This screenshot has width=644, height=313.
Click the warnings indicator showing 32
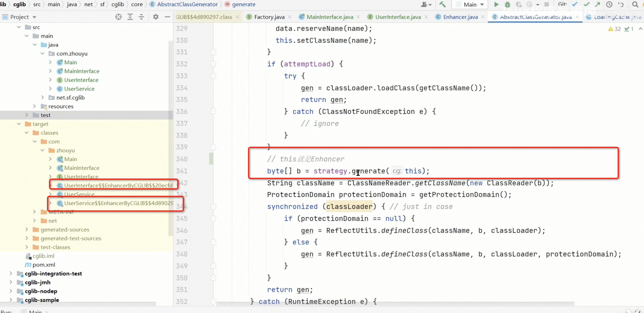pos(614,29)
